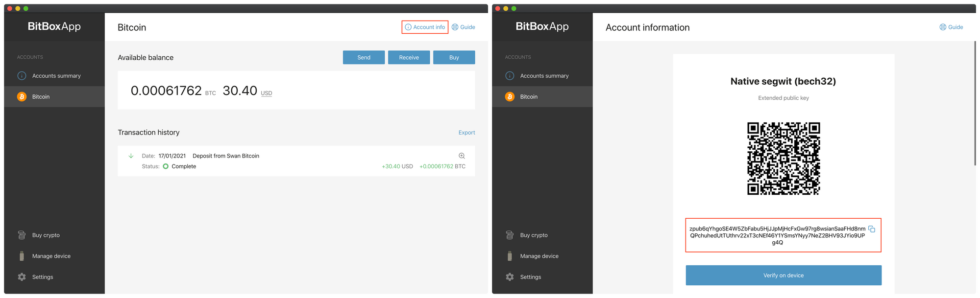
Task: Click the Send button
Action: 364,57
